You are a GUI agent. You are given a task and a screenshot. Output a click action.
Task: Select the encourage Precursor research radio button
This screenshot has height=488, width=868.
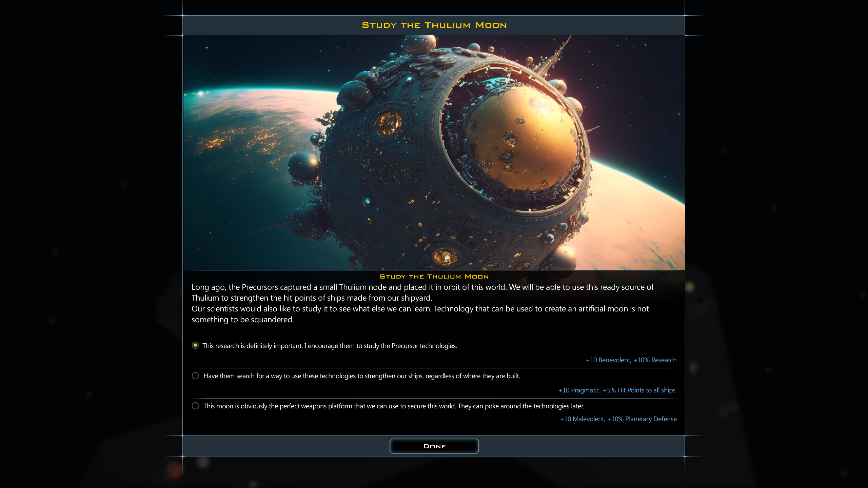(x=195, y=345)
